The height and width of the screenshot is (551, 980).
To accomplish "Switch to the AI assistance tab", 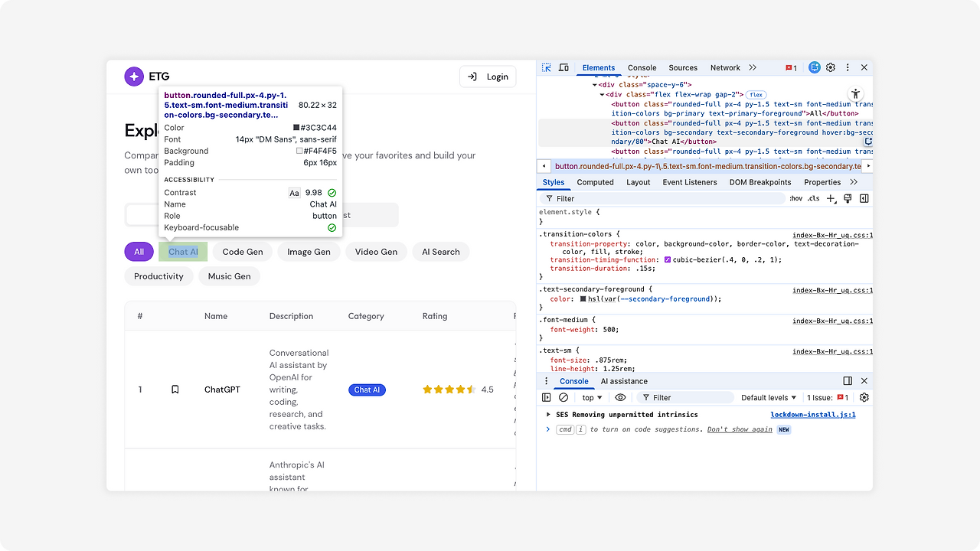I will [624, 381].
